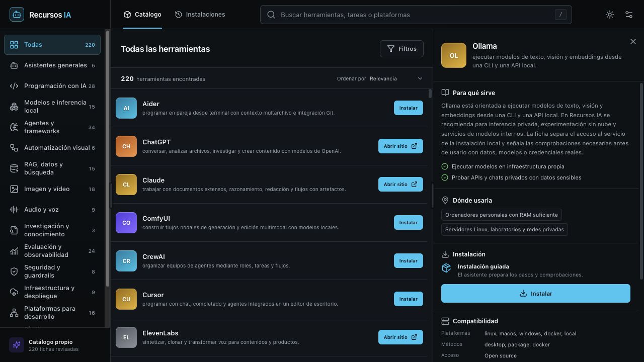Viewport: 644px width, 362px height.
Task: Open Investigación y conocimiento category
Action: (52, 230)
